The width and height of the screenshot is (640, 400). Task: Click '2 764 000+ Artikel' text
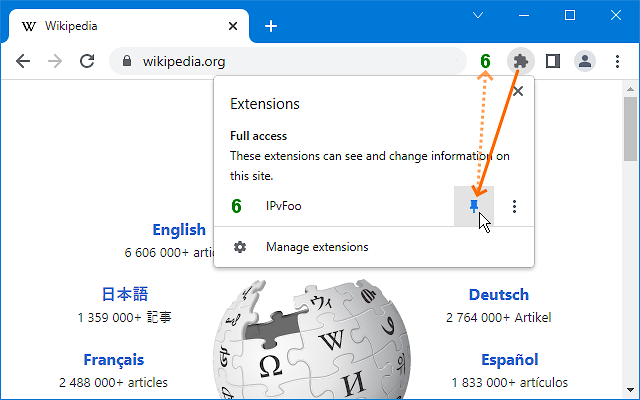(499, 318)
